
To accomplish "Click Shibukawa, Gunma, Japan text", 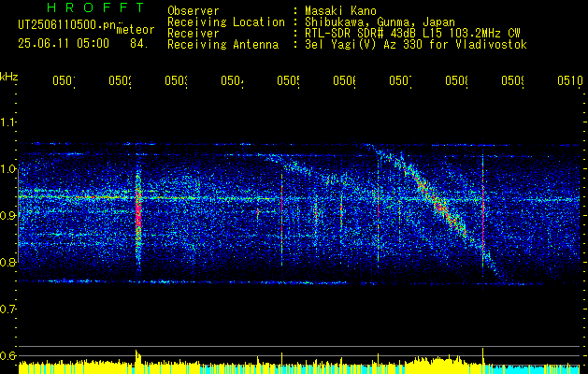I will click(380, 22).
